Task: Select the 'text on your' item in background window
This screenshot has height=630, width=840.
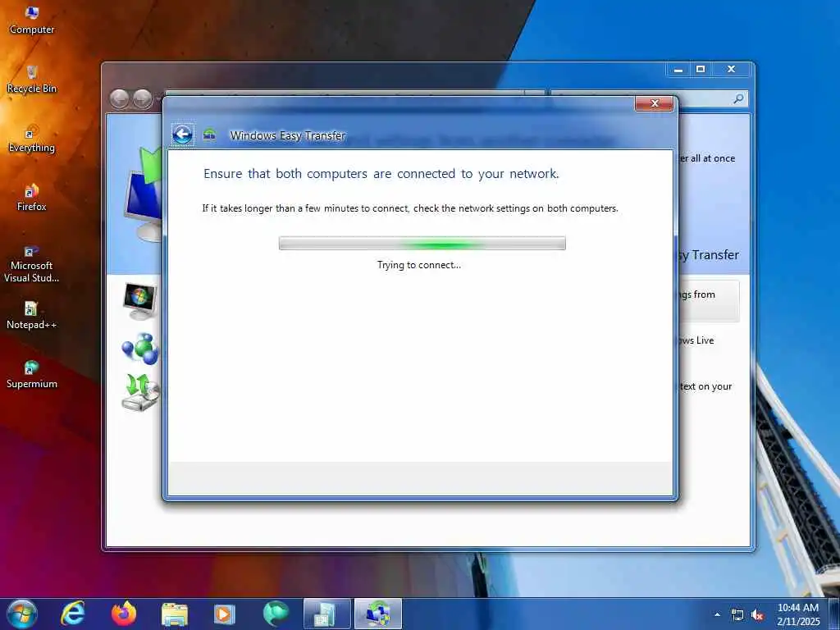Action: coord(705,386)
